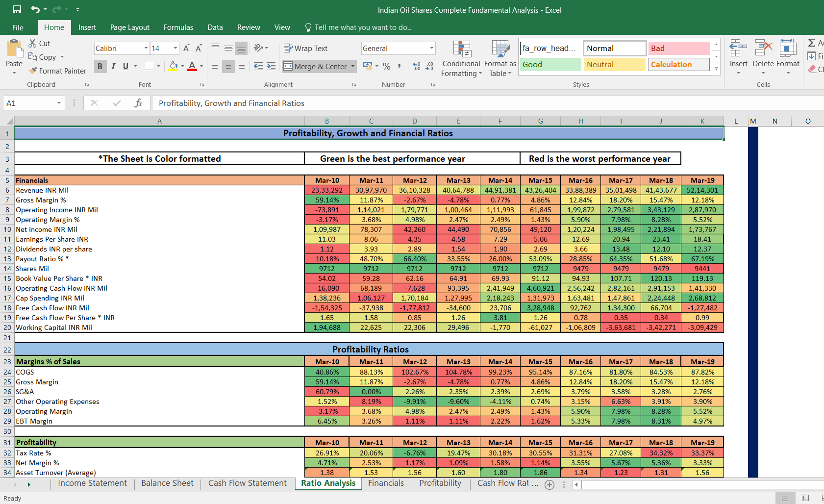Toggle Bottom Align
824x504 pixels.
click(241, 48)
